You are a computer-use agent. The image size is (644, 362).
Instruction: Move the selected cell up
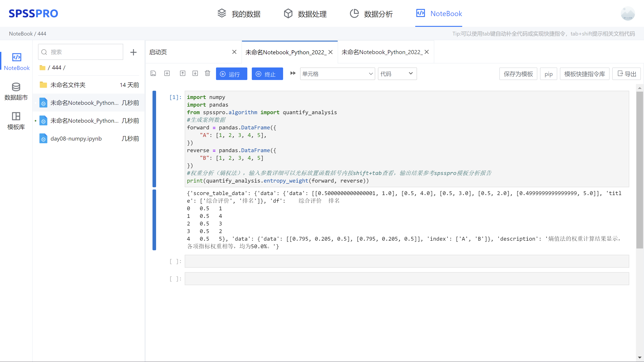pos(182,74)
